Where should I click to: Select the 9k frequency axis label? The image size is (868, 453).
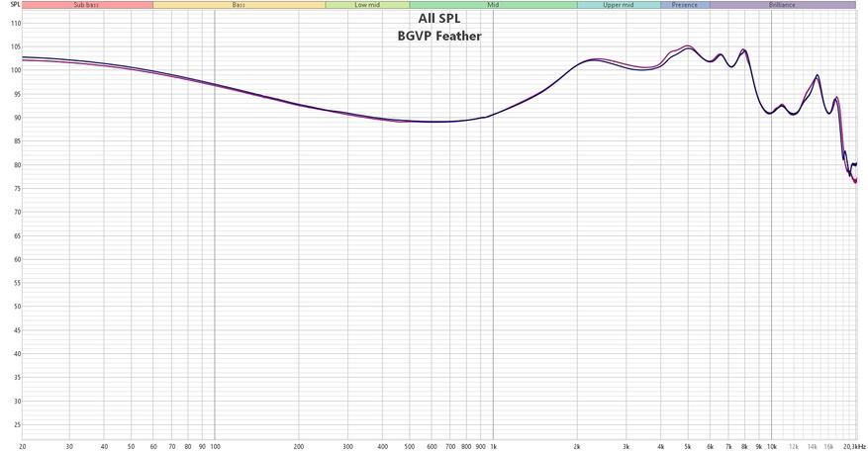pos(759,446)
